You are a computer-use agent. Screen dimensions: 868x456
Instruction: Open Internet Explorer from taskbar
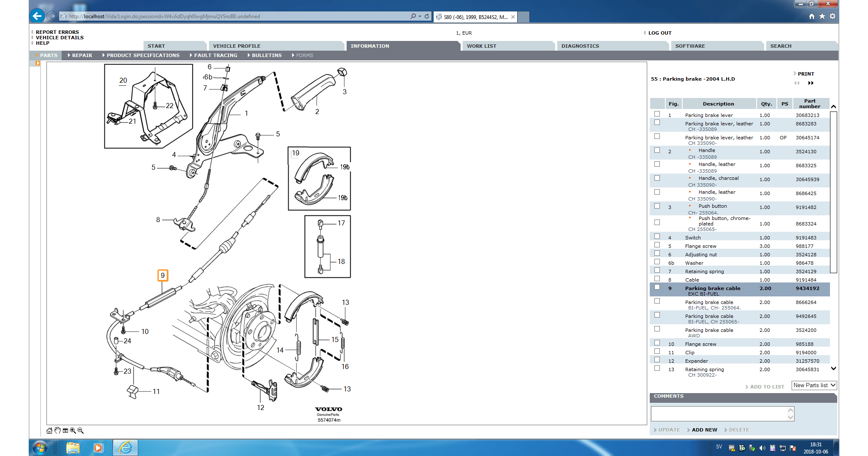coord(125,448)
